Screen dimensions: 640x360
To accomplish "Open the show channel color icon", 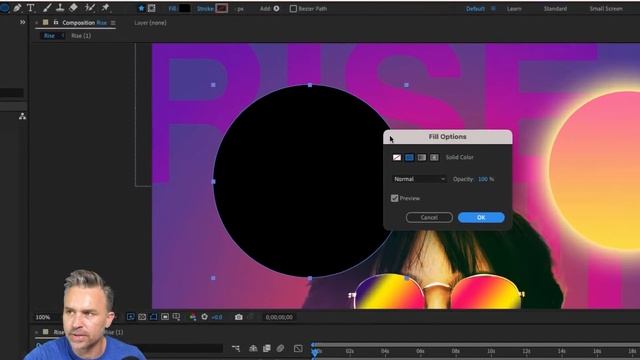I will tap(193, 317).
